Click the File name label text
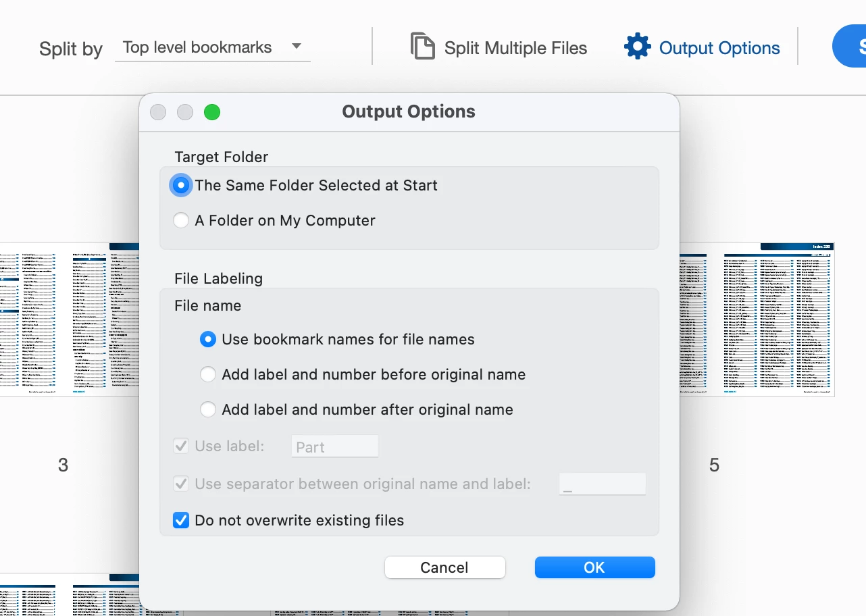This screenshot has width=866, height=616. (x=208, y=305)
